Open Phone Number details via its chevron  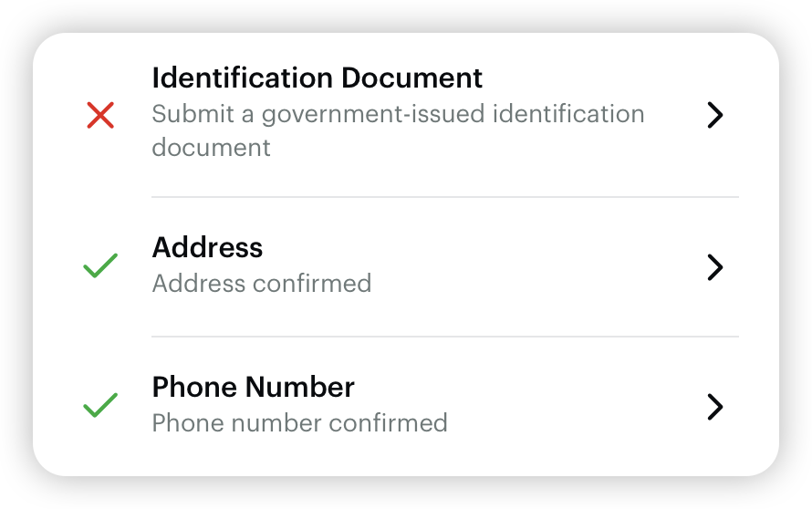point(715,407)
